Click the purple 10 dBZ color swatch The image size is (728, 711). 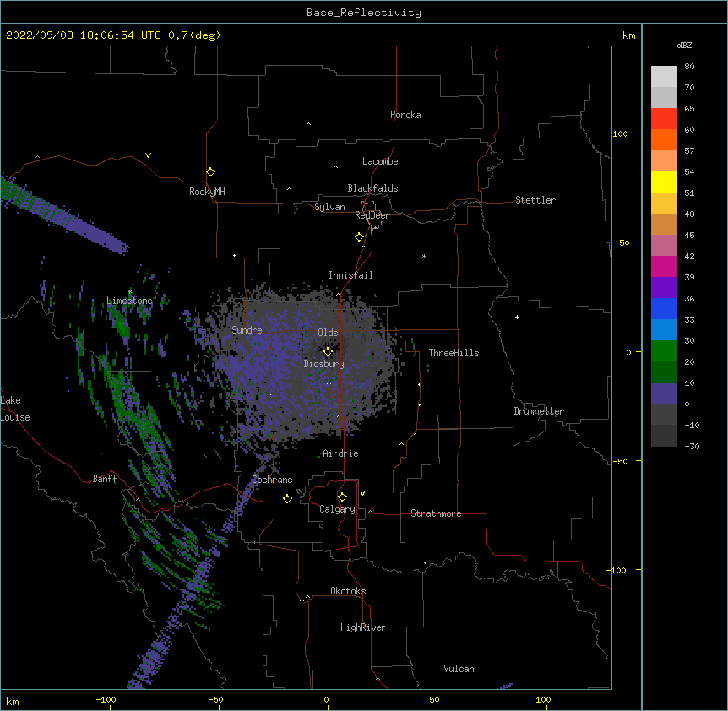point(664,393)
